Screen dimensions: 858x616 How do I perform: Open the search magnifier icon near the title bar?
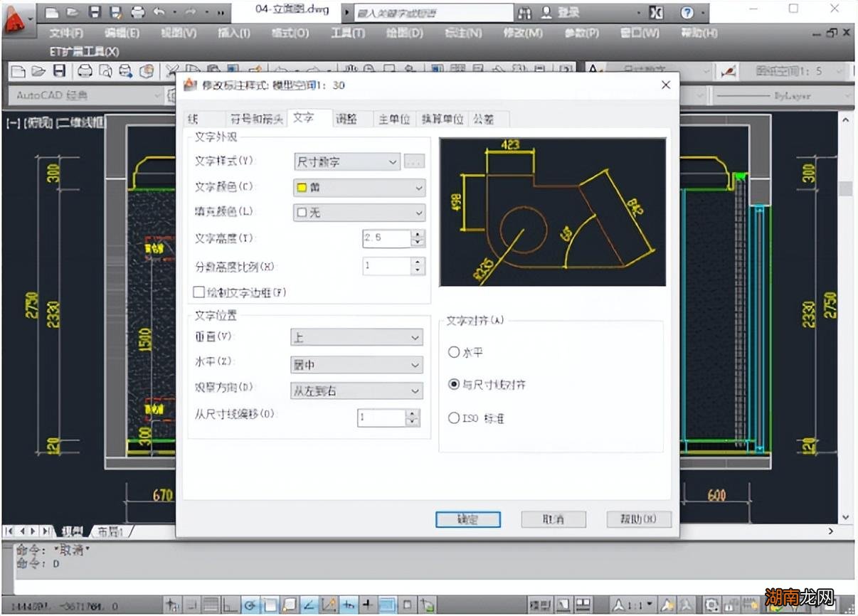(x=524, y=13)
